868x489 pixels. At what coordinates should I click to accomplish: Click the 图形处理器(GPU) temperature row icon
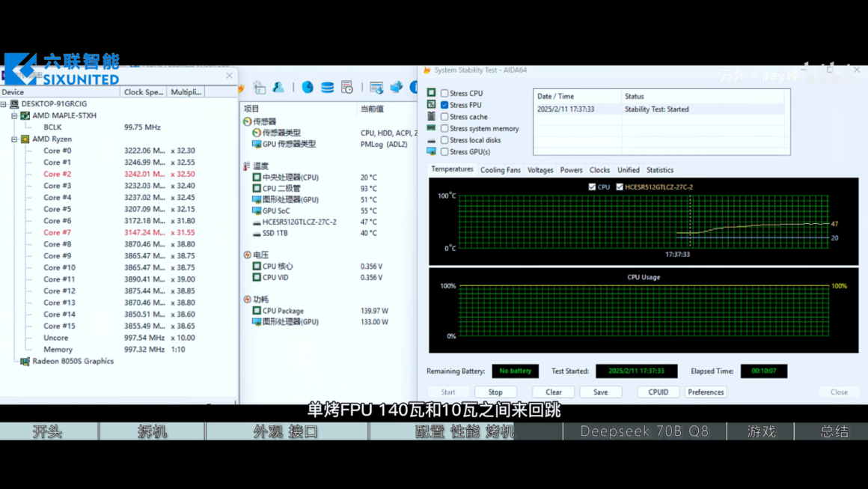tap(257, 199)
